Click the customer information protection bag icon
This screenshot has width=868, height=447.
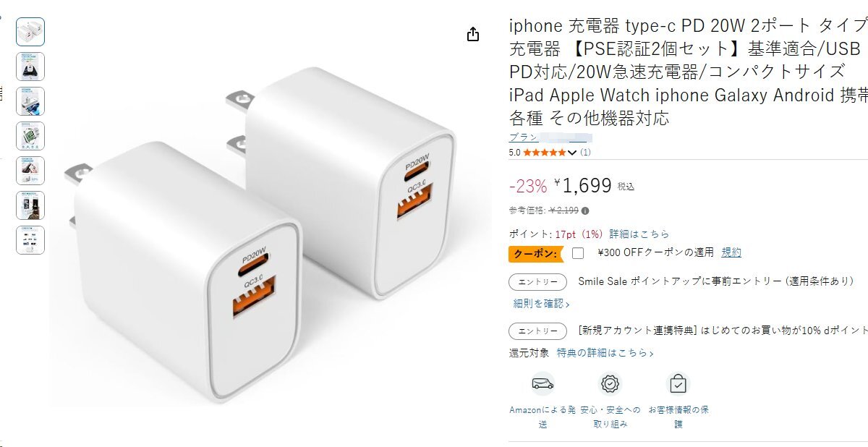click(678, 383)
